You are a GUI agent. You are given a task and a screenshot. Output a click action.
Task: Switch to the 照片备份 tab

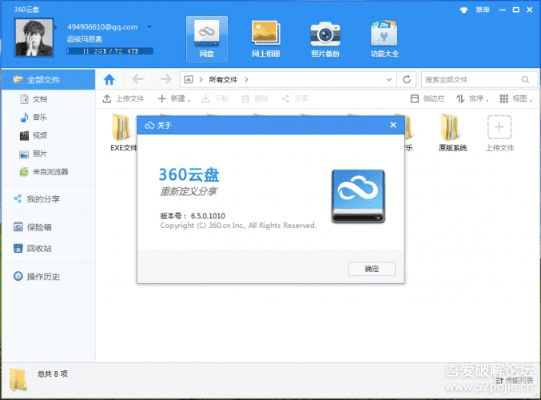pos(325,39)
